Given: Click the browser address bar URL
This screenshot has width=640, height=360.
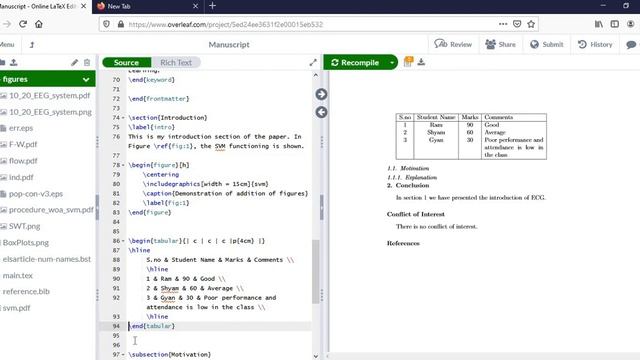Looking at the screenshot, I should (x=225, y=24).
